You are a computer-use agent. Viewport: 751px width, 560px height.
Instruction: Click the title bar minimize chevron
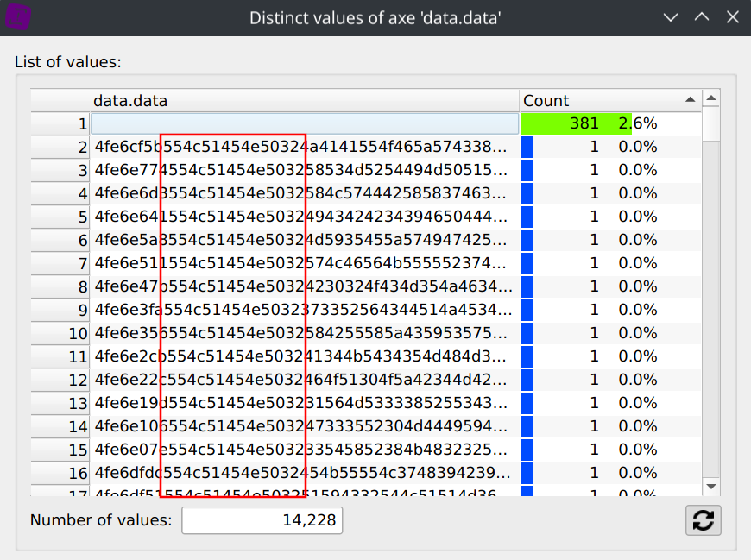[x=671, y=17]
